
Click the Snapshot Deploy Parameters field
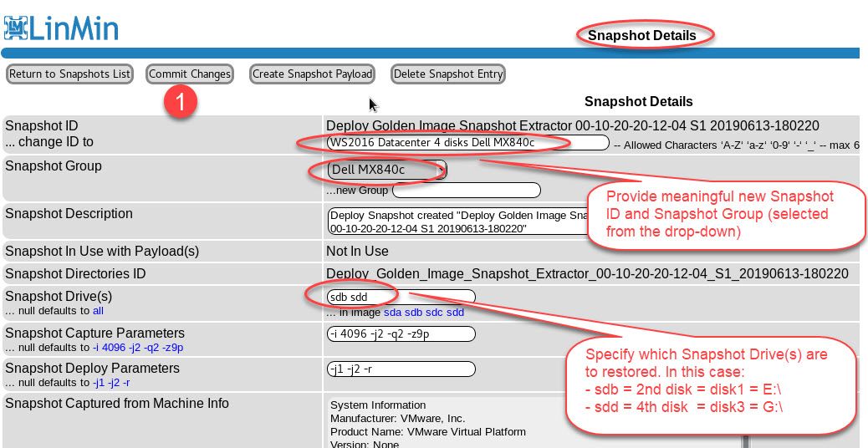401,369
